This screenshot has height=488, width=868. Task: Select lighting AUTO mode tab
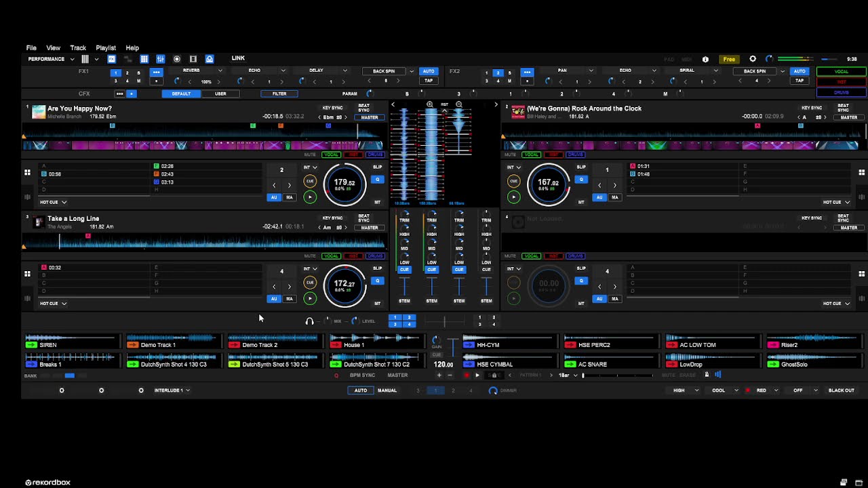point(361,390)
